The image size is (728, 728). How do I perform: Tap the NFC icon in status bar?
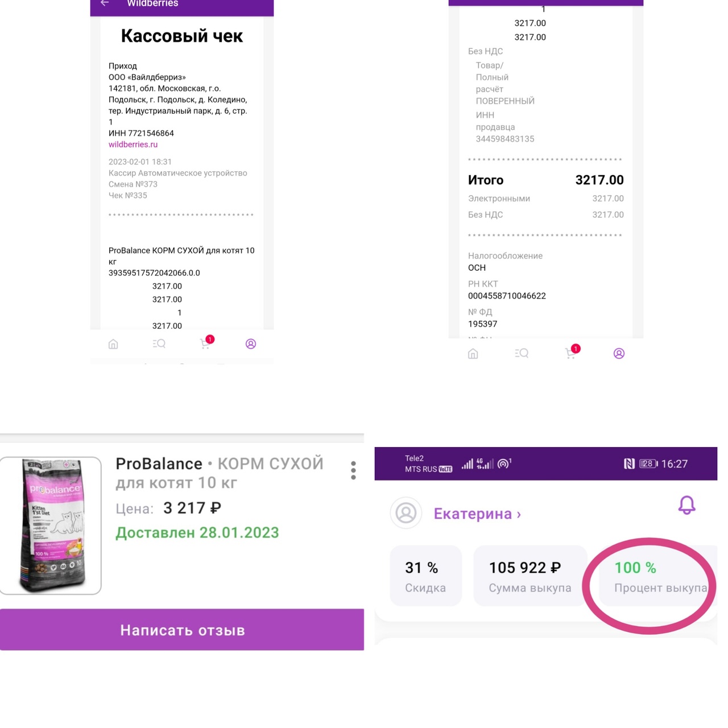629,464
